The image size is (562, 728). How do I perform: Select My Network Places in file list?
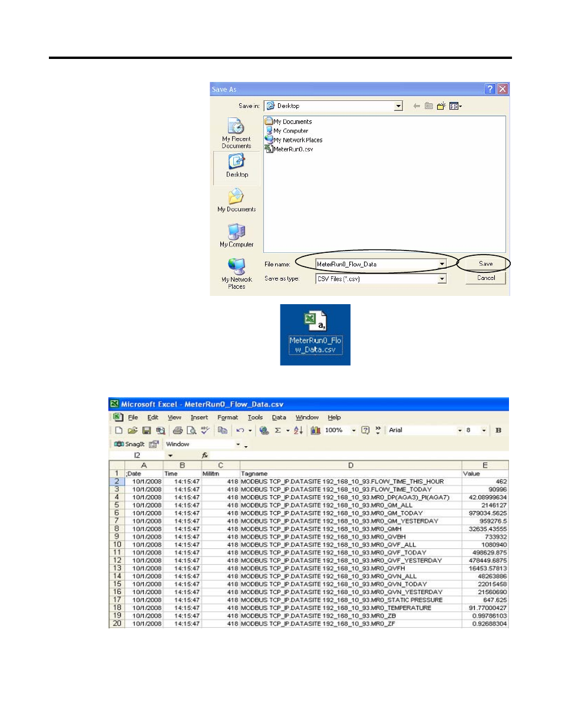pos(294,140)
